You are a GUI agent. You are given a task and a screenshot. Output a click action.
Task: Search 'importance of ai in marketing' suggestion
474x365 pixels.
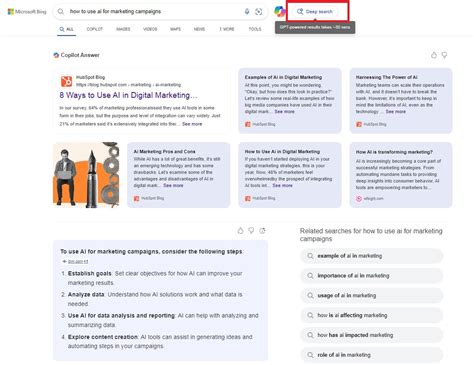[372, 276]
